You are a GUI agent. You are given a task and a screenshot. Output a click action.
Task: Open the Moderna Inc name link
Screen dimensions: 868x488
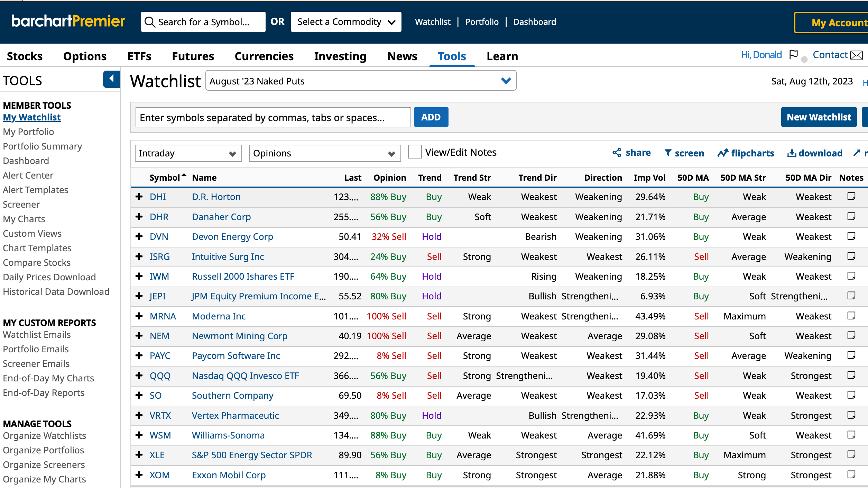pos(219,316)
